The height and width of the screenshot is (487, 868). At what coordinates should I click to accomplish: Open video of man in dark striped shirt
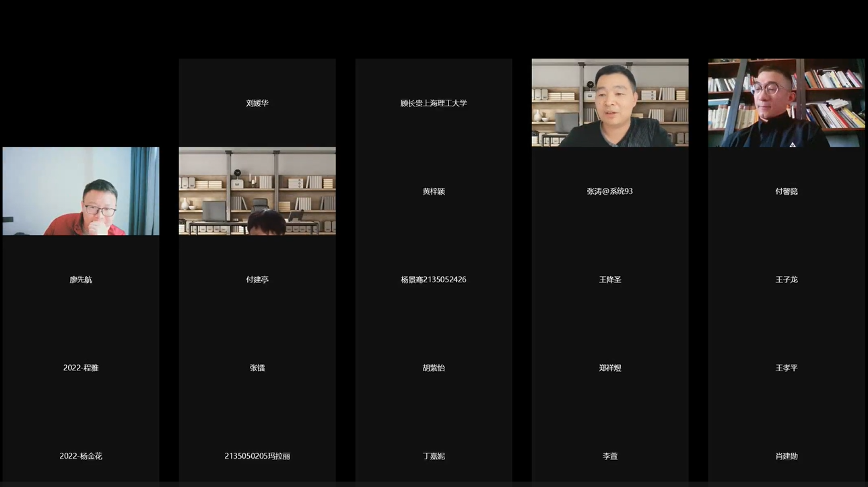[610, 102]
